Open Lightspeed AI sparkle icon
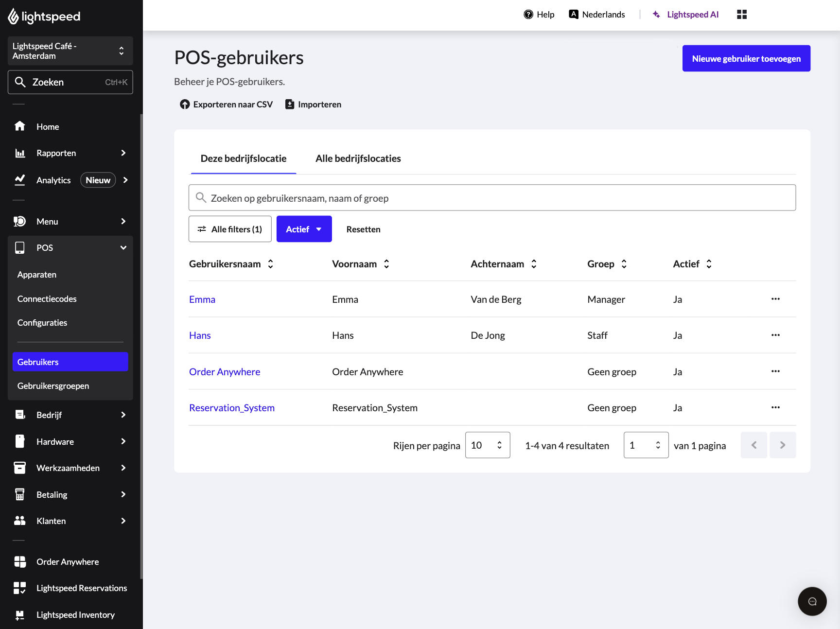Image resolution: width=840 pixels, height=629 pixels. click(x=656, y=15)
